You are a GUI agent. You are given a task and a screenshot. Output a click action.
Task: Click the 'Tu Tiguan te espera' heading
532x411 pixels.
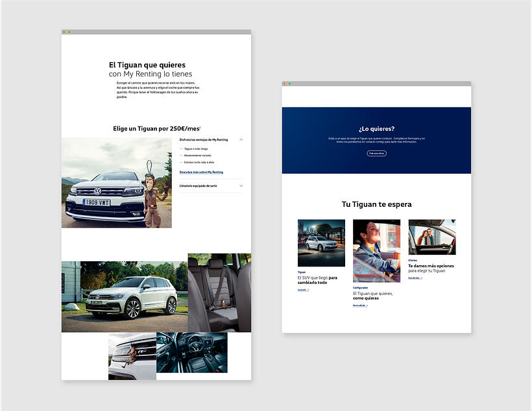coord(376,204)
